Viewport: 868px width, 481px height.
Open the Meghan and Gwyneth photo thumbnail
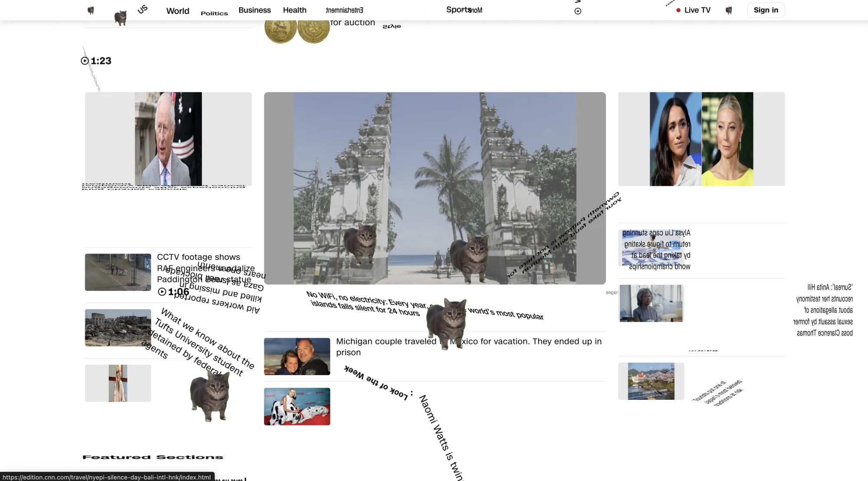click(x=701, y=139)
